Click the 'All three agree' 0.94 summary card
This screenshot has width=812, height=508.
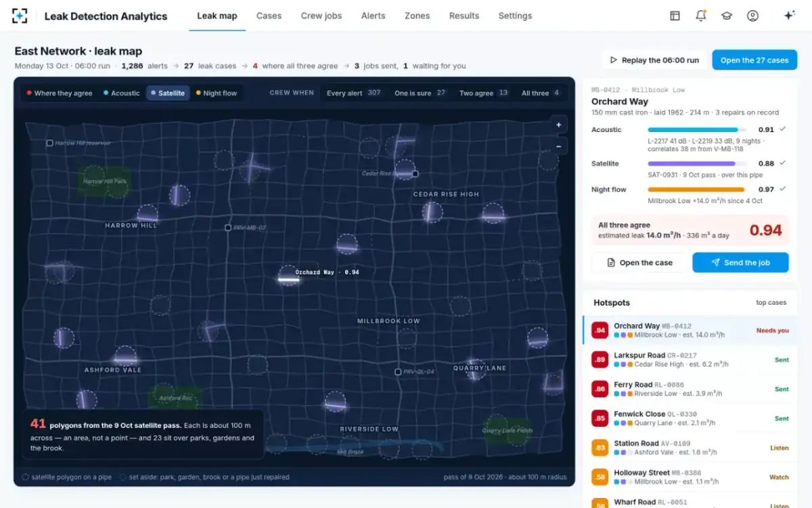tap(690, 230)
